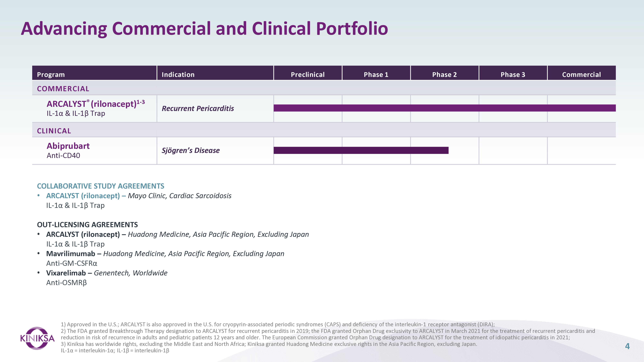The width and height of the screenshot is (644, 362).
Task: Select the Phase 1 column header
Action: tap(376, 73)
